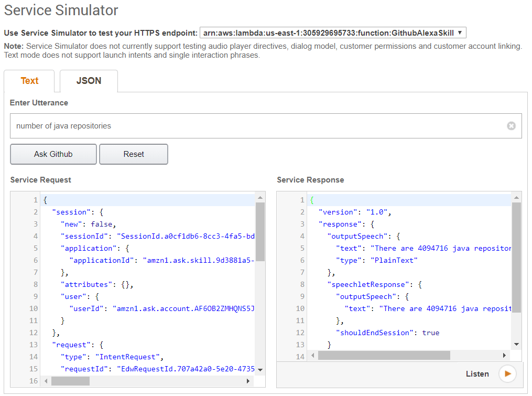Click the Service Request heading
Viewport: 532px width, 396px height.
[x=41, y=180]
